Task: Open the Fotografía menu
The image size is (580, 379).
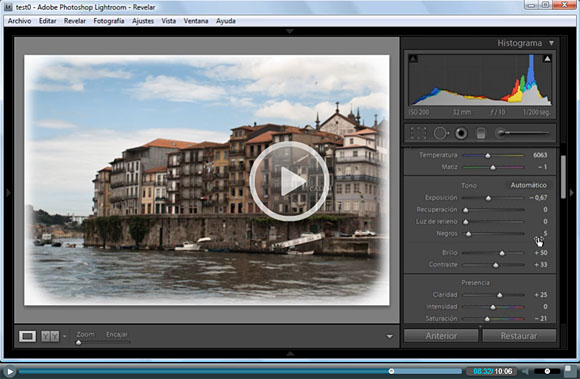Action: [x=109, y=21]
